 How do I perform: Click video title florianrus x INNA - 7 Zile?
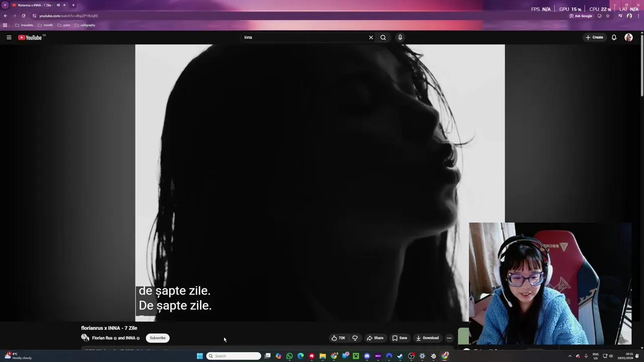(x=109, y=328)
